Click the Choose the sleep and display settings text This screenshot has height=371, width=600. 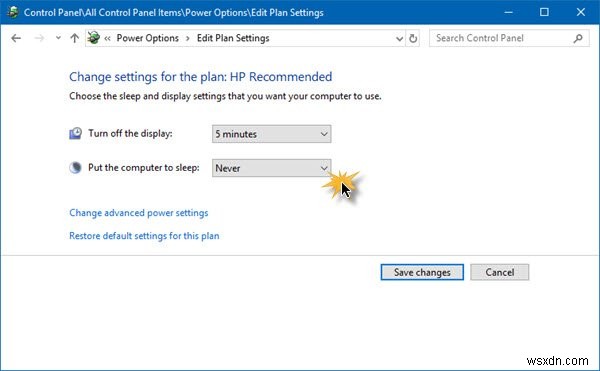(x=225, y=96)
